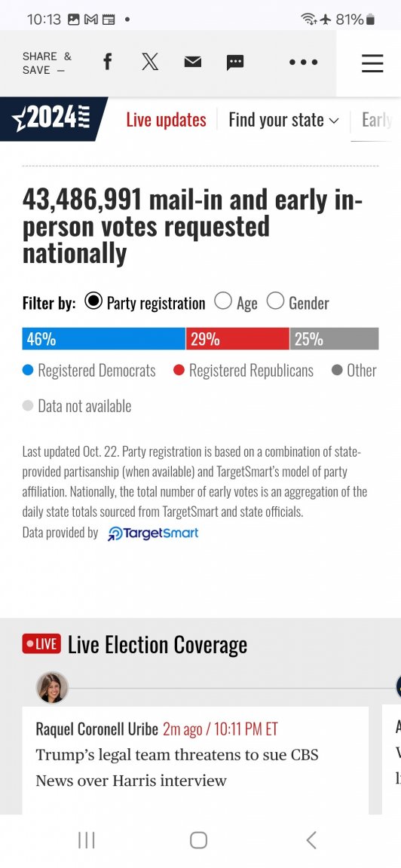
Task: Open more sharing options ellipsis
Action: tap(304, 63)
